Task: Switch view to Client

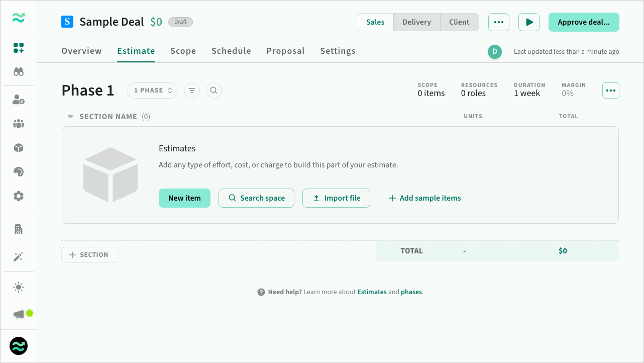Action: tap(459, 22)
